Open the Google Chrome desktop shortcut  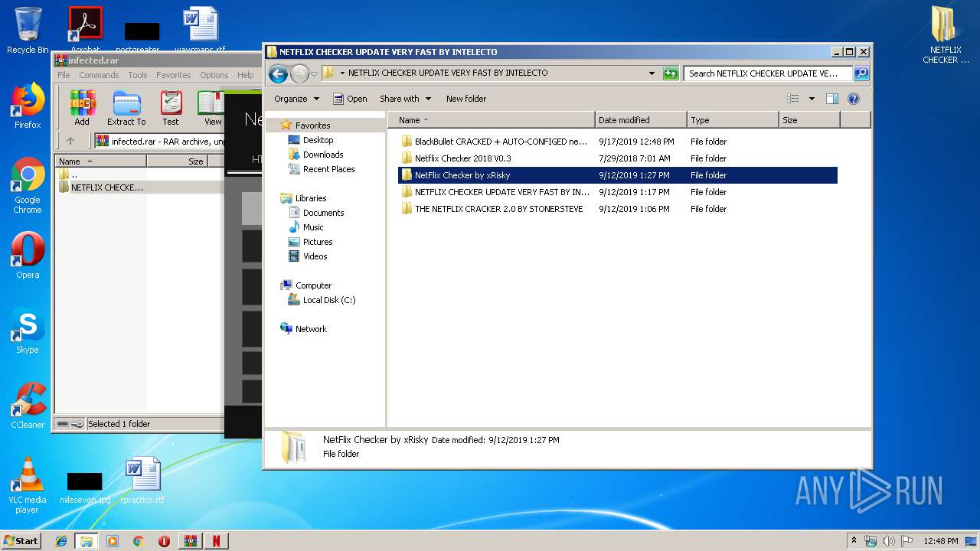pos(28,186)
